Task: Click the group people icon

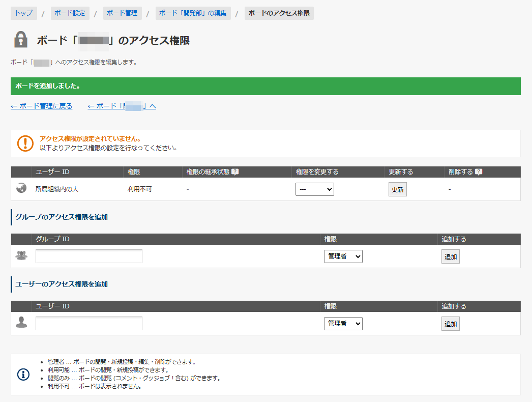Action: coord(21,255)
